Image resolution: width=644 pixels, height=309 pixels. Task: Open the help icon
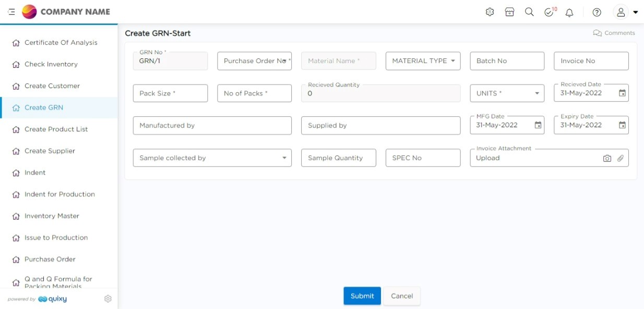pos(597,11)
